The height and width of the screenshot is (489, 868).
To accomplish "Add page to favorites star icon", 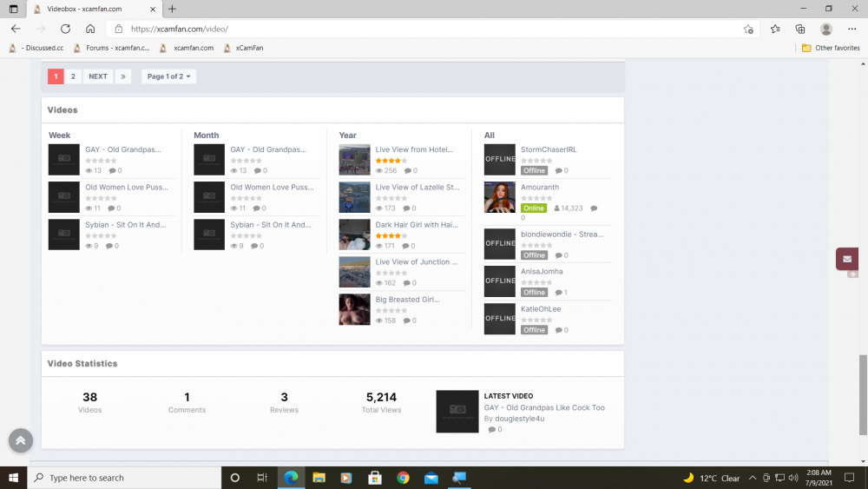I will 748,29.
